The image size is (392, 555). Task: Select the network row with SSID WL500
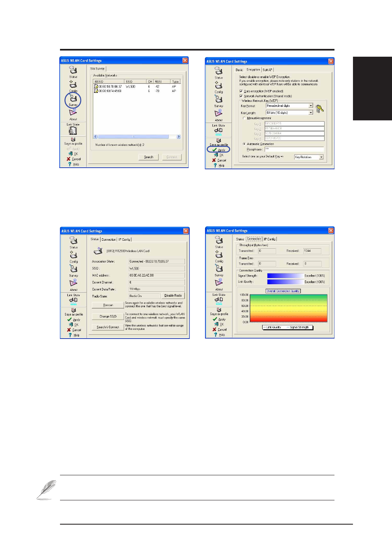tap(137, 87)
